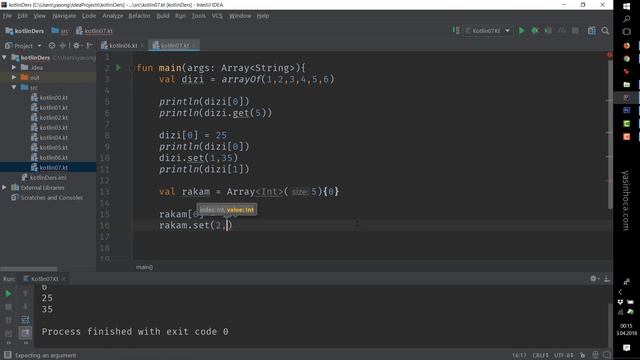Collapse the src folder

[x=14, y=87]
